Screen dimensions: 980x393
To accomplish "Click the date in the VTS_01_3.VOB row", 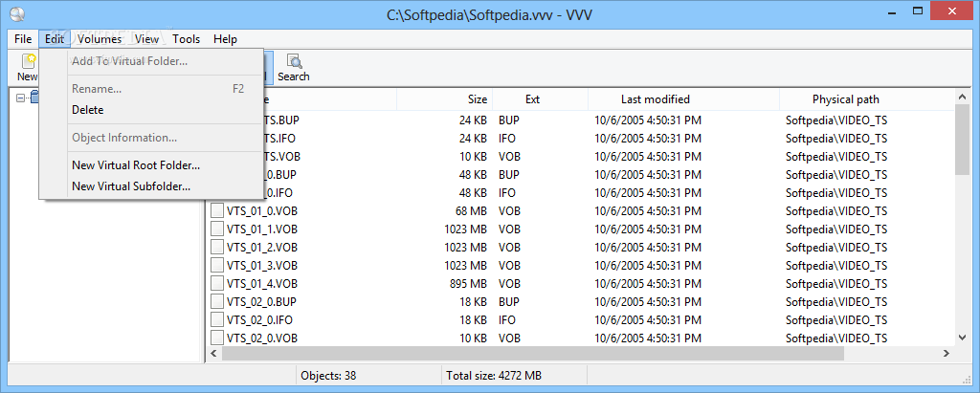I will (648, 266).
